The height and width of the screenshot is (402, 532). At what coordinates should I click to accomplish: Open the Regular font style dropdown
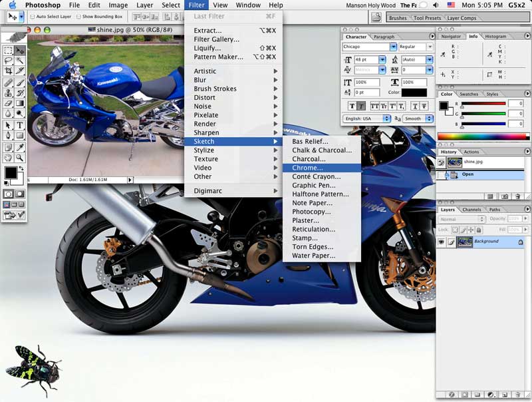pyautogui.click(x=430, y=47)
